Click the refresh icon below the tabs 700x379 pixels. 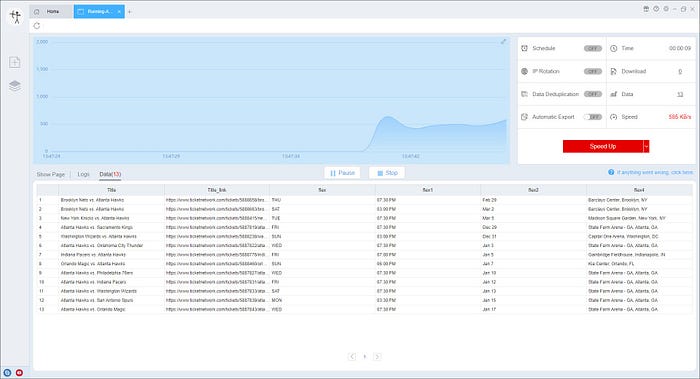pyautogui.click(x=37, y=26)
